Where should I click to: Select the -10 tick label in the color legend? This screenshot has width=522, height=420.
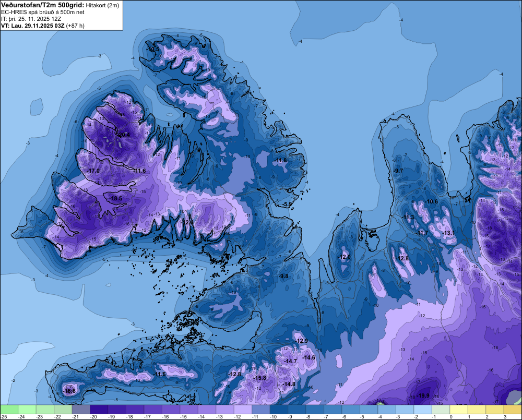[272, 417]
